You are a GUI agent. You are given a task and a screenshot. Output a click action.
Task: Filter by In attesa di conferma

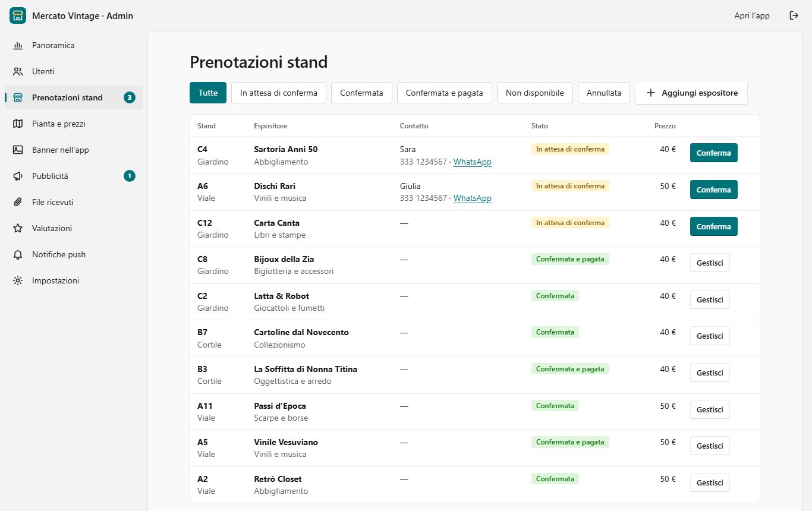tap(279, 93)
